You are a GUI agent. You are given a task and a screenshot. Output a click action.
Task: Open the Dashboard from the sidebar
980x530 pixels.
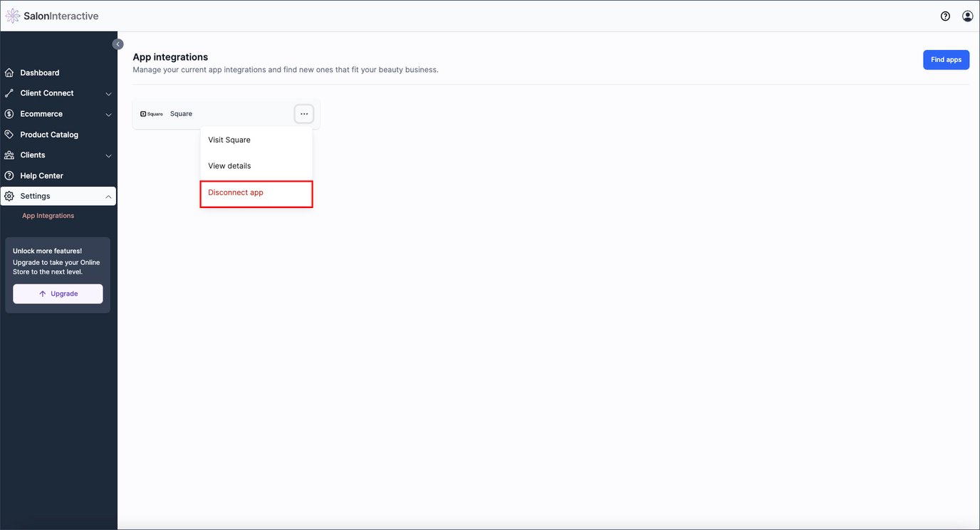pyautogui.click(x=39, y=73)
